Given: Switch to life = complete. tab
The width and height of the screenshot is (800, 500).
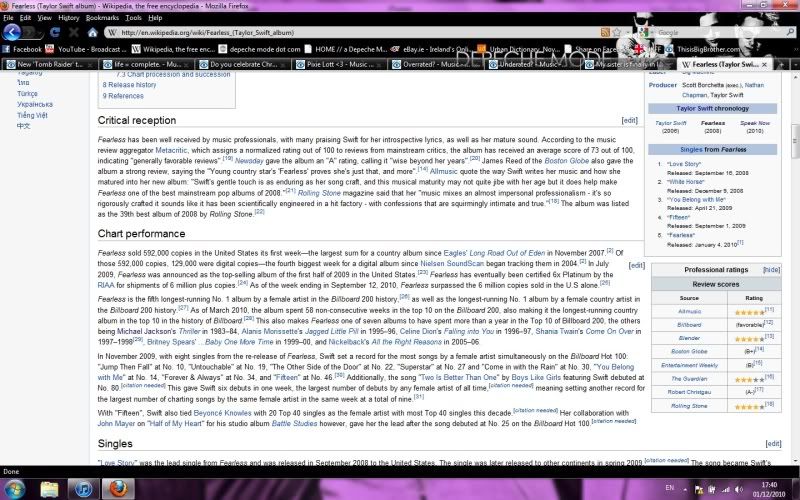Looking at the screenshot, I should pyautogui.click(x=146, y=64).
